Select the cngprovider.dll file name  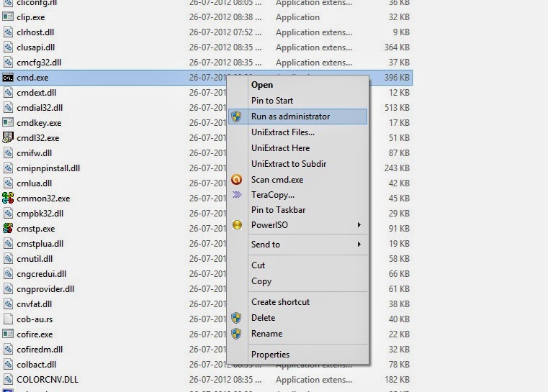(x=45, y=289)
